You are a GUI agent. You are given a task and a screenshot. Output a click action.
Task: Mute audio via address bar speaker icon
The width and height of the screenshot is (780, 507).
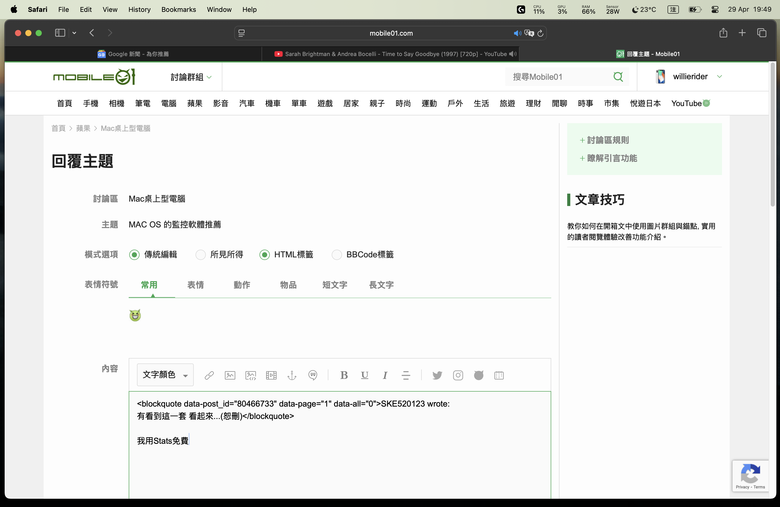(x=517, y=33)
